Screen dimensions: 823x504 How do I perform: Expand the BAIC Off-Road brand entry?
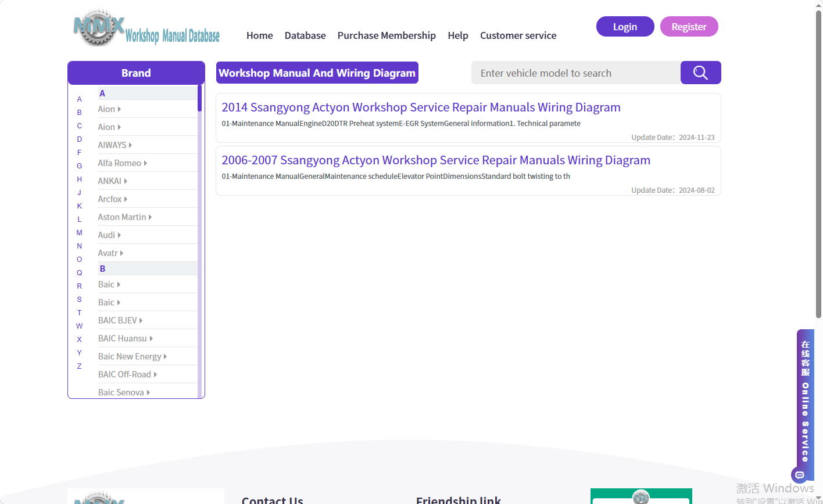[128, 375]
